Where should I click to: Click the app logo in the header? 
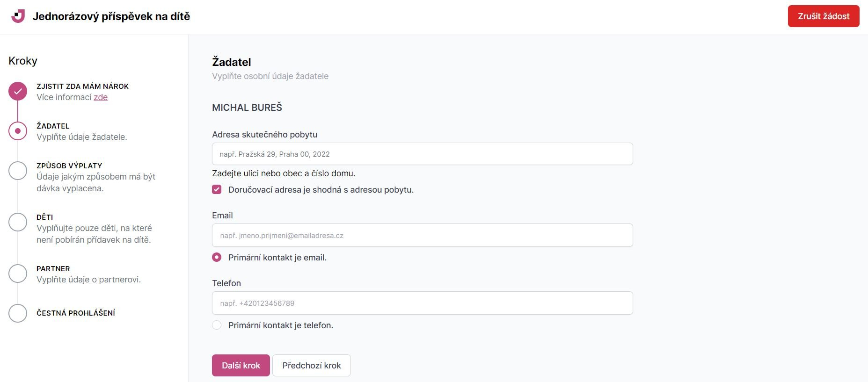click(x=18, y=16)
